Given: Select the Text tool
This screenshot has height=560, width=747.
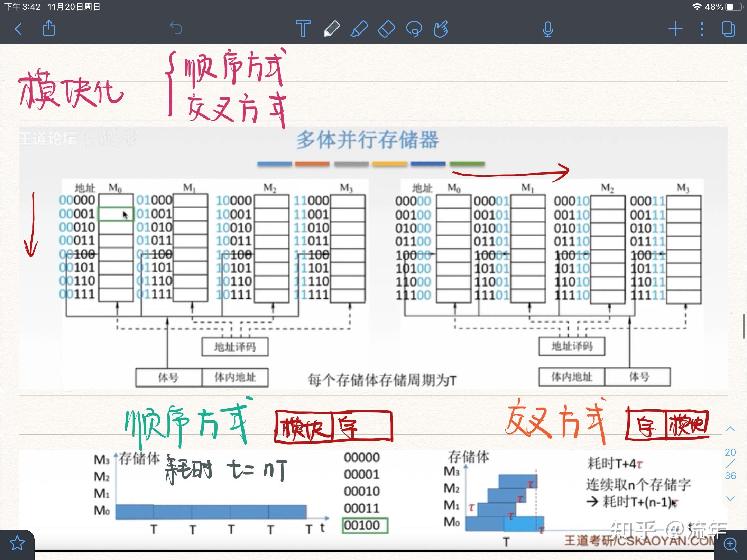Looking at the screenshot, I should click(x=303, y=29).
